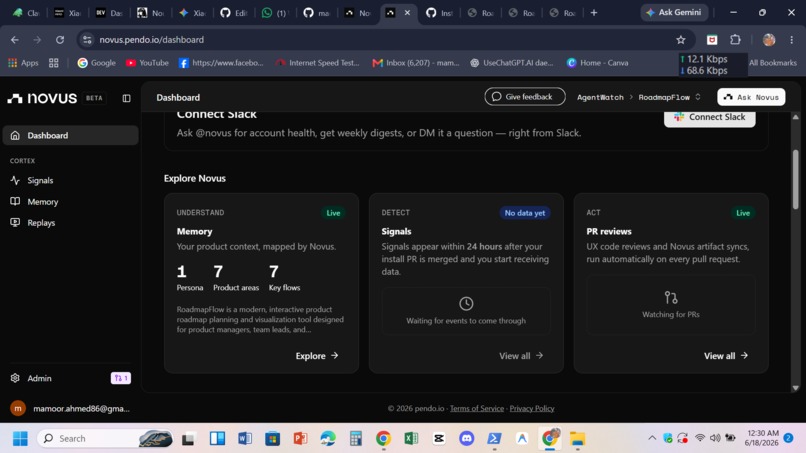Click the user avatar letter m
Image resolution: width=806 pixels, height=453 pixels.
coord(17,408)
